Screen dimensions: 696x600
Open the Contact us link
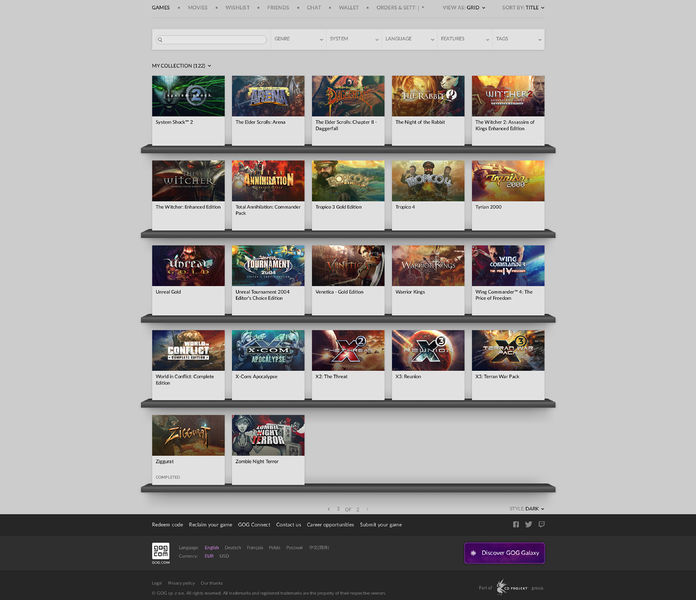[289, 525]
